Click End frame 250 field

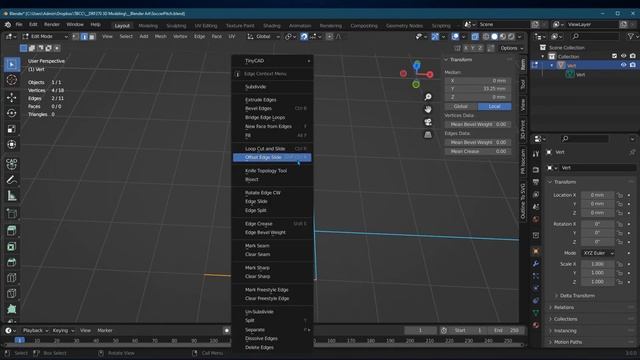[507, 330]
